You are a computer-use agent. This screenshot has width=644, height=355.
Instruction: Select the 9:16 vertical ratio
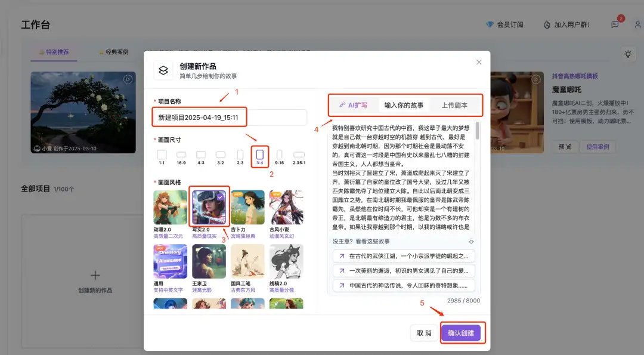(x=279, y=155)
